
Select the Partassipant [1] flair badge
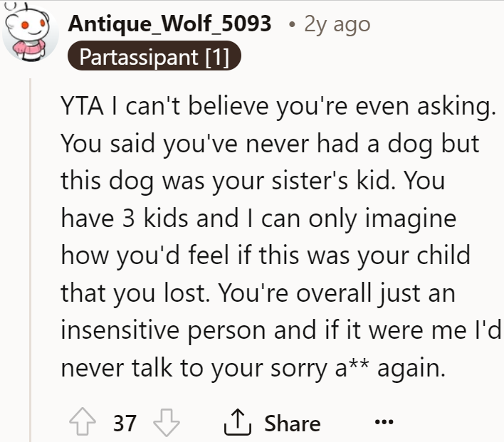pyautogui.click(x=154, y=56)
